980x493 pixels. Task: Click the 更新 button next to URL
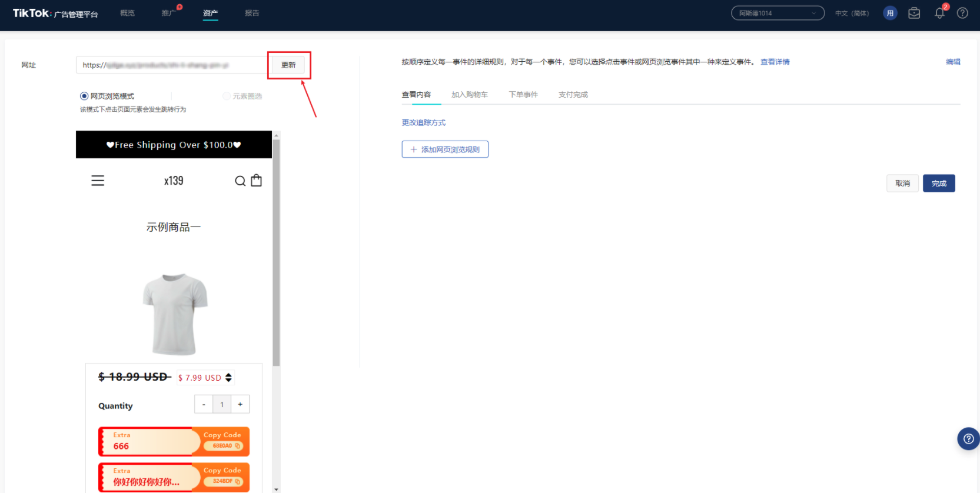click(288, 65)
